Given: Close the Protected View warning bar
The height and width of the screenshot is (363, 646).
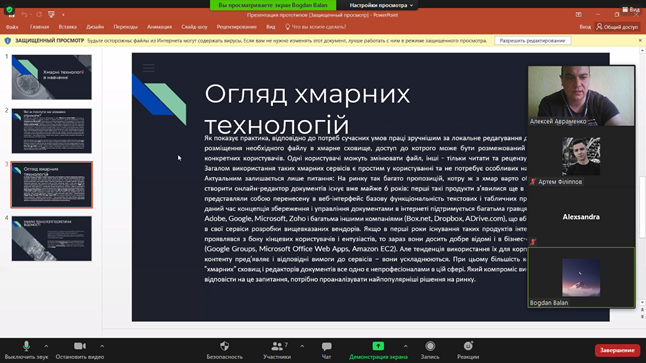Looking at the screenshot, I should 640,40.
